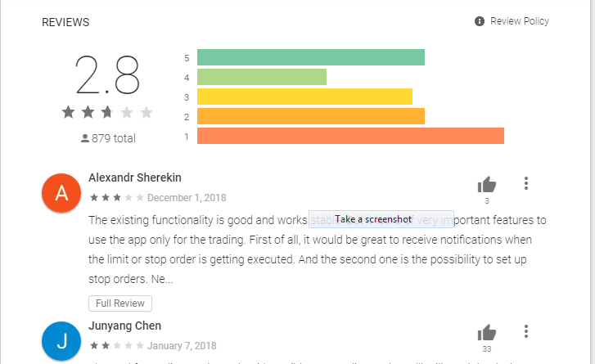
Task: Select the green 5-star rating bar
Action: 311,57
